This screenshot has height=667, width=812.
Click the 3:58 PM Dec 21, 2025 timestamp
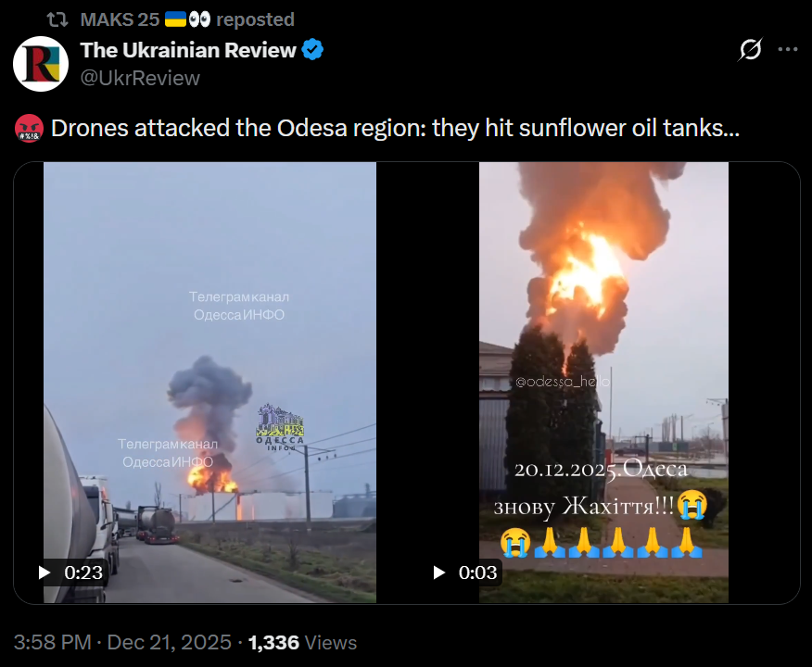point(122,642)
